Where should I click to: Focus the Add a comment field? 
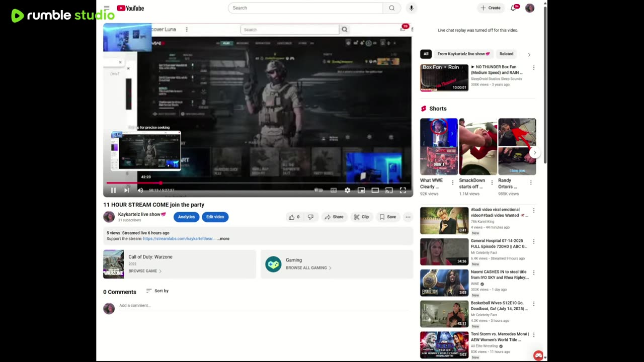tap(264, 306)
